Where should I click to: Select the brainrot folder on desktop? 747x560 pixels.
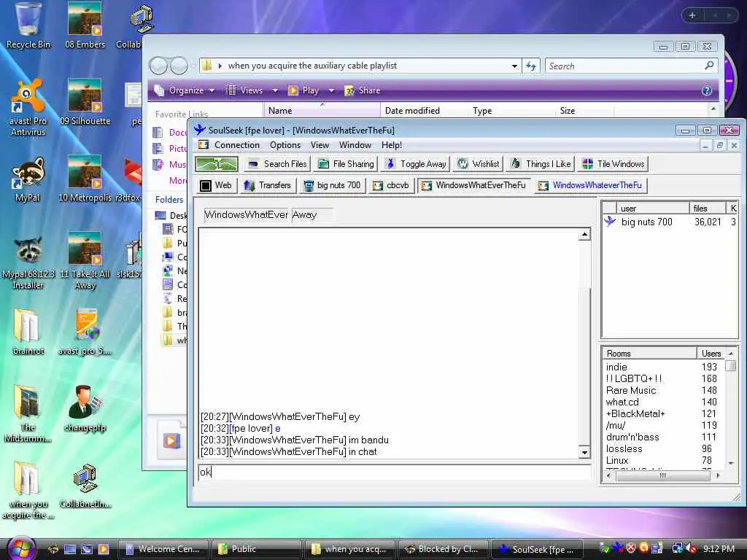coord(28,332)
